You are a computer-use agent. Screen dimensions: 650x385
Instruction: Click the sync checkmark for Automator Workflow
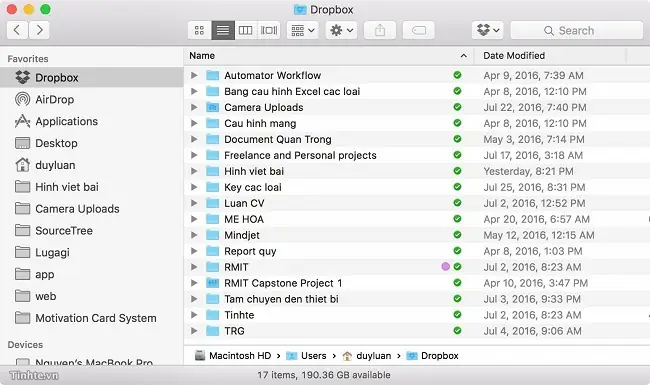[457, 75]
